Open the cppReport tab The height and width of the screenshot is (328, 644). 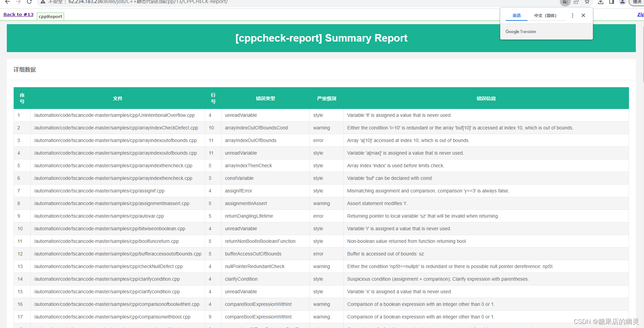50,16
